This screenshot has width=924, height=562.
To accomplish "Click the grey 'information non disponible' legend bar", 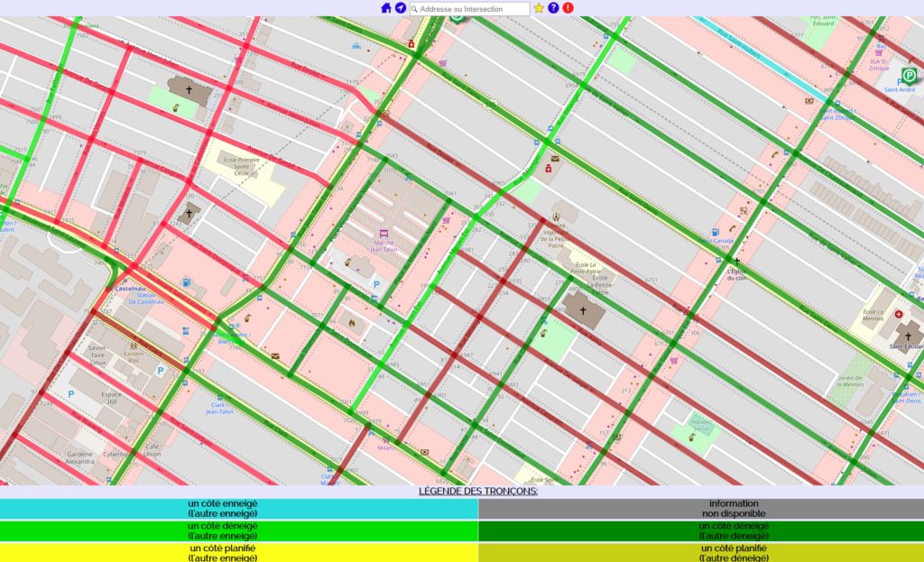I will 700,509.
